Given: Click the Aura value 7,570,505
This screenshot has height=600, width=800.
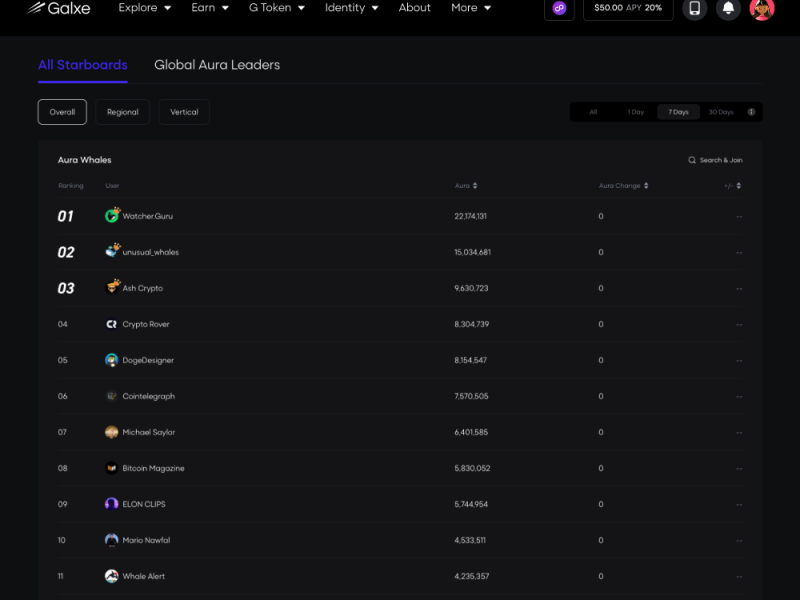Looking at the screenshot, I should click(x=471, y=396).
